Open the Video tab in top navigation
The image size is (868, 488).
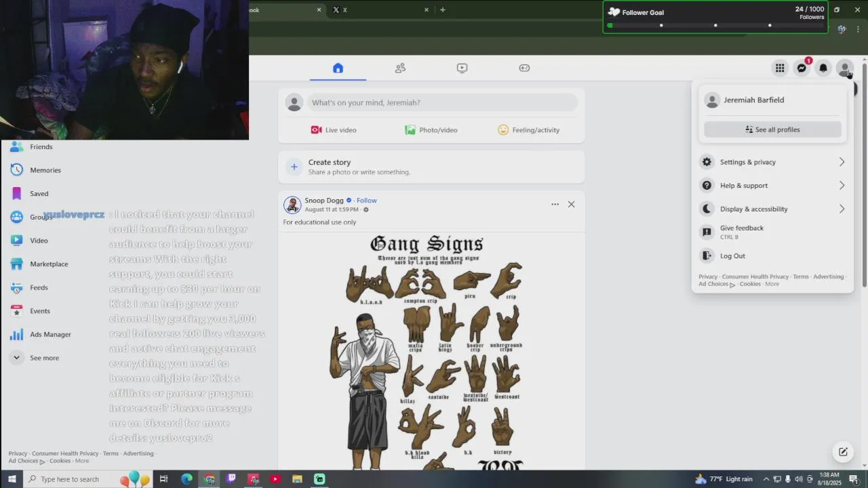point(462,68)
